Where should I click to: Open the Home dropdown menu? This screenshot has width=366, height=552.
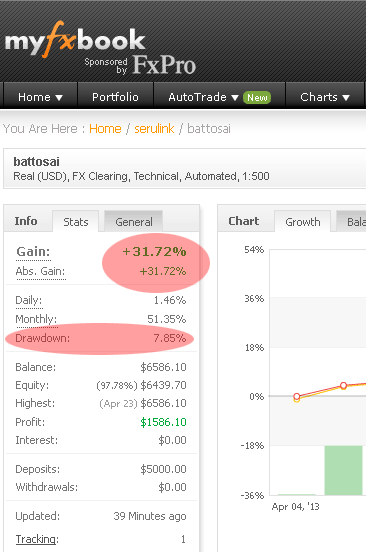click(x=40, y=97)
